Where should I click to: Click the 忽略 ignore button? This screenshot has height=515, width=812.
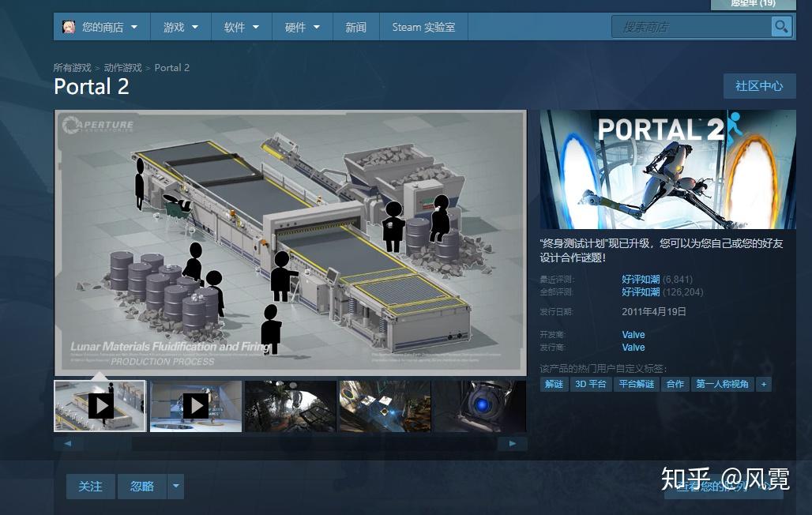142,487
